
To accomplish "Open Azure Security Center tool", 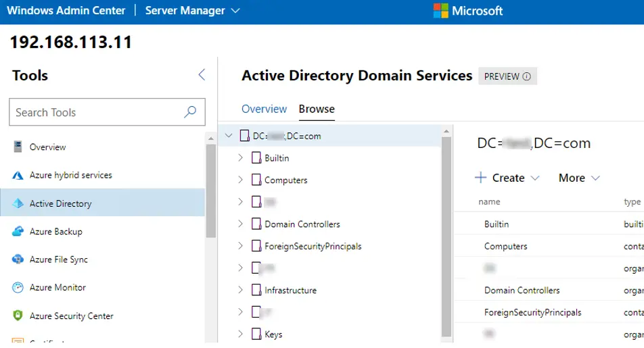I will 103,316.
